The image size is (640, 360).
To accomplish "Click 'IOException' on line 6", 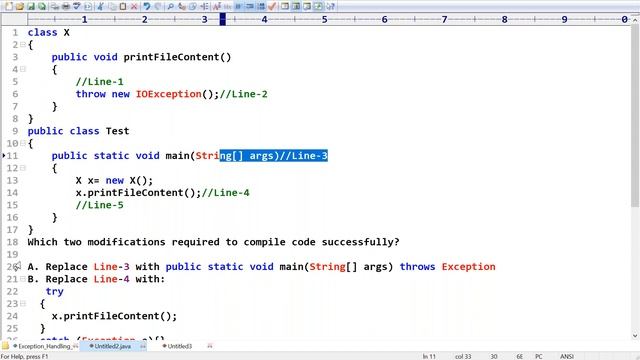I will 169,94.
